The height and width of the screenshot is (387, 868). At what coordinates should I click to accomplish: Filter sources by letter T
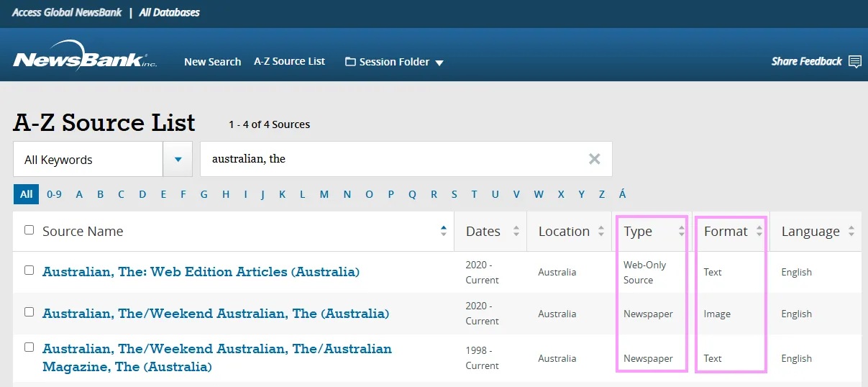[474, 194]
